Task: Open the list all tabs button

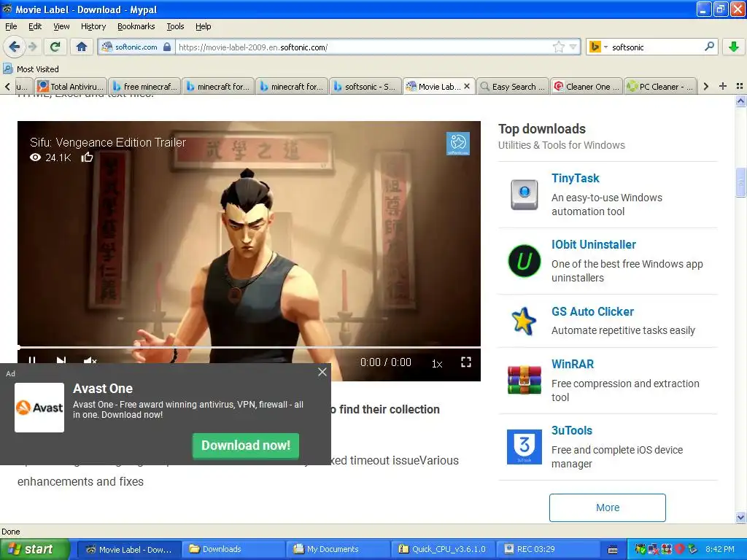Action: [x=740, y=86]
